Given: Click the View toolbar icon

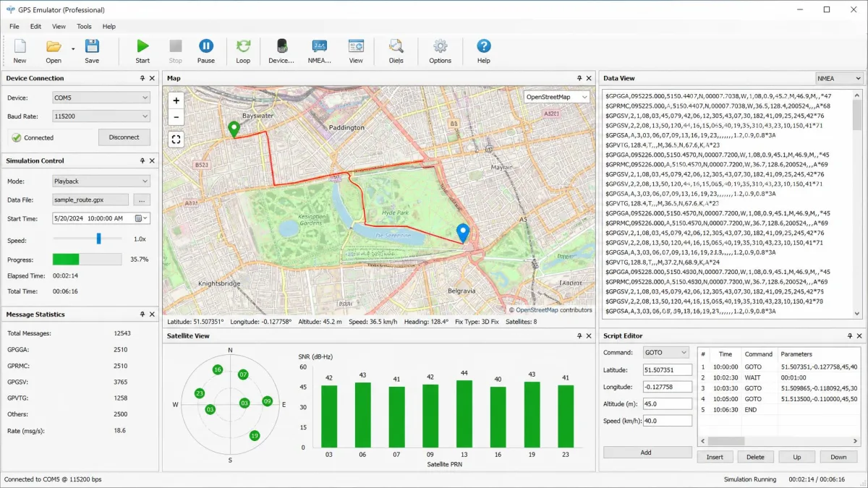Looking at the screenshot, I should (356, 47).
